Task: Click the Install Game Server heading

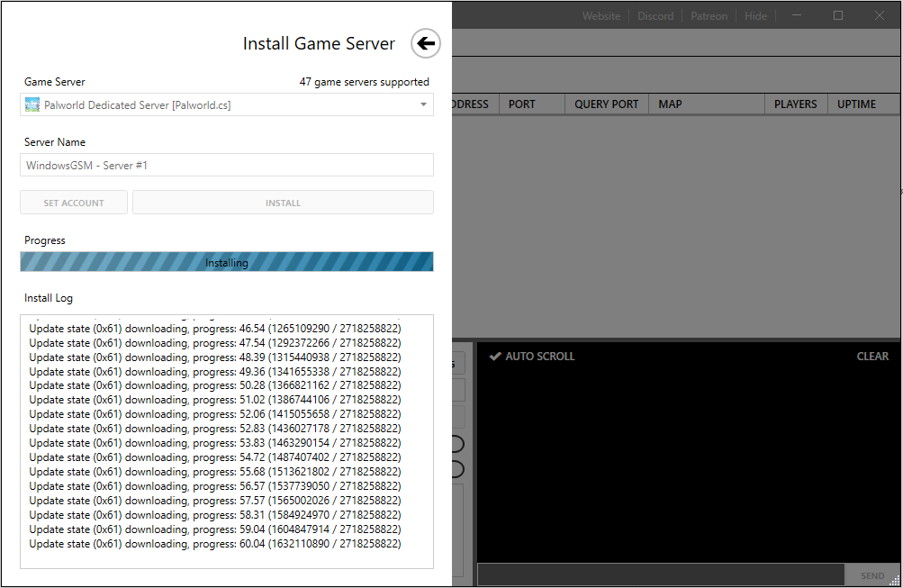Action: tap(319, 44)
